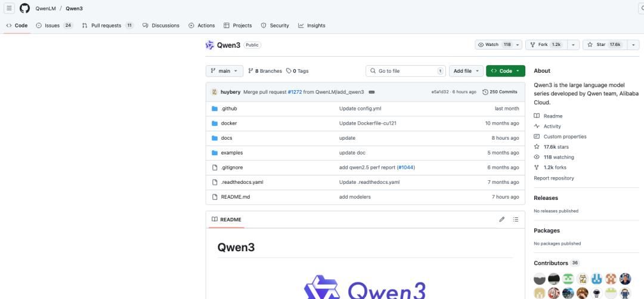Image resolution: width=644 pixels, height=299 pixels.
Task: Open the 118 watching link
Action: pyautogui.click(x=554, y=157)
